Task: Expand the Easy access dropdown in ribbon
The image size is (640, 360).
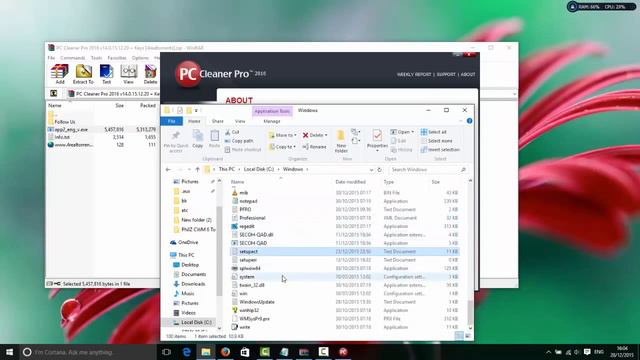Action: (356, 141)
